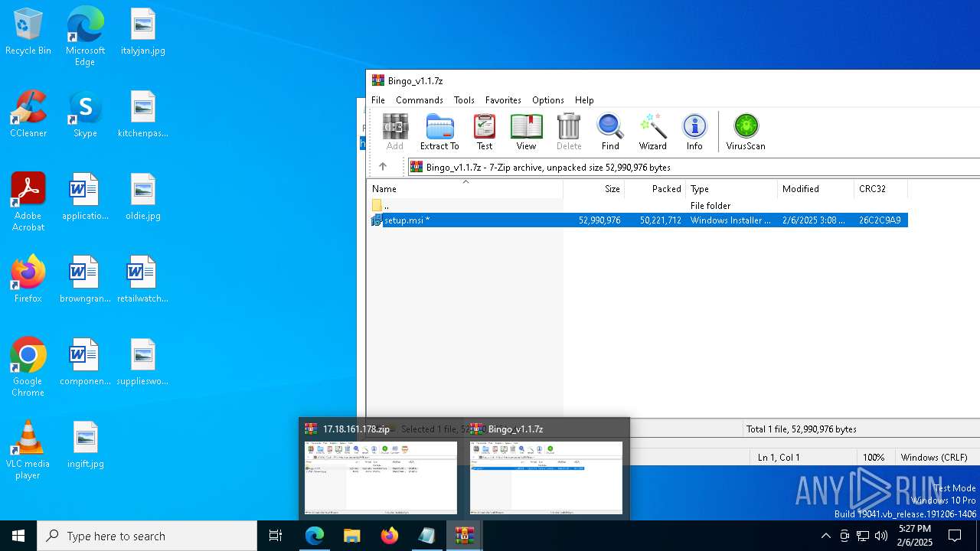This screenshot has width=980, height=551.
Task: Open the Help menu
Action: pyautogui.click(x=584, y=100)
